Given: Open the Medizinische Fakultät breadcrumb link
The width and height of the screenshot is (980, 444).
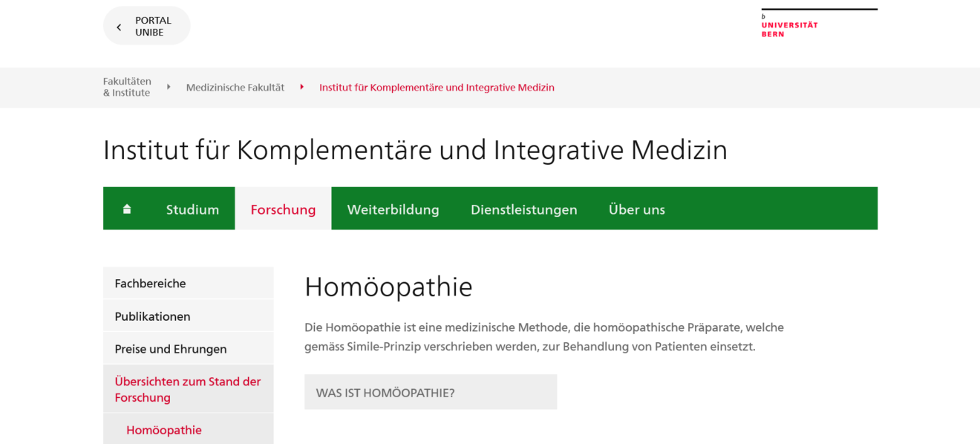Looking at the screenshot, I should (x=235, y=87).
